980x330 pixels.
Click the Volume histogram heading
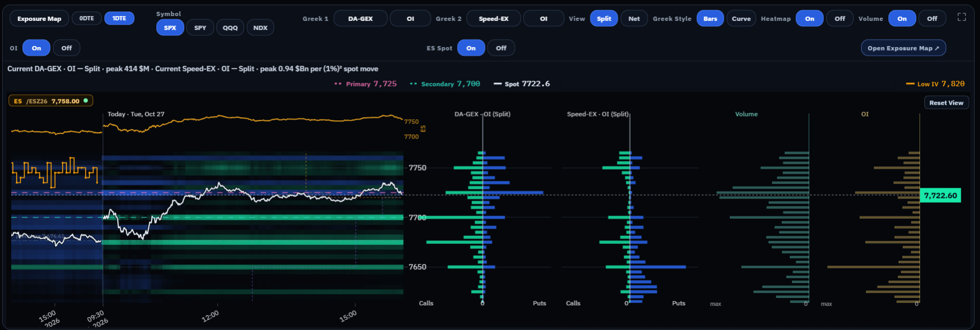click(x=747, y=114)
